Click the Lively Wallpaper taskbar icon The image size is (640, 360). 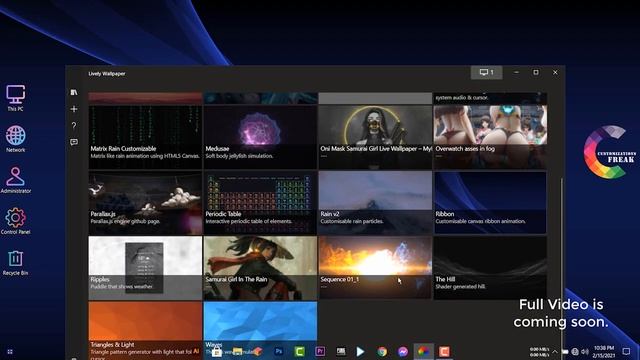point(423,351)
